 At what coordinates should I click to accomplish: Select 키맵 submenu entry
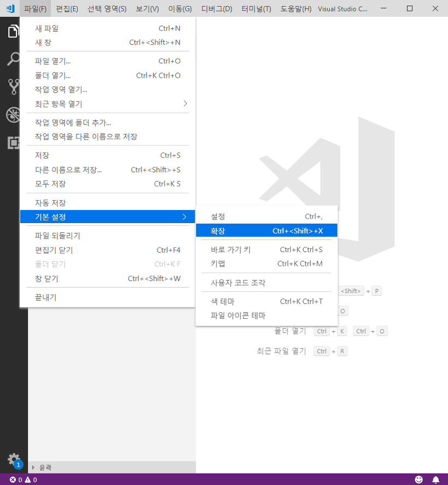point(267,264)
